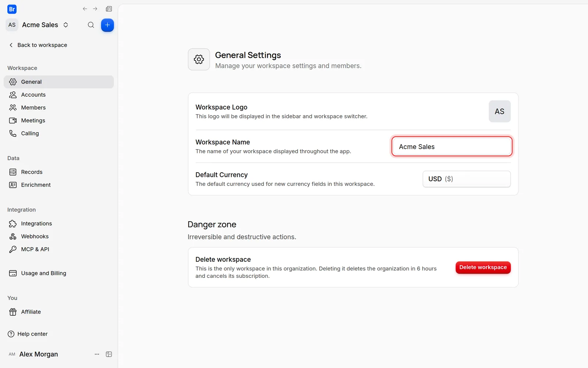Open Meetings settings
Screen dimensions: 588x368
point(59,120)
